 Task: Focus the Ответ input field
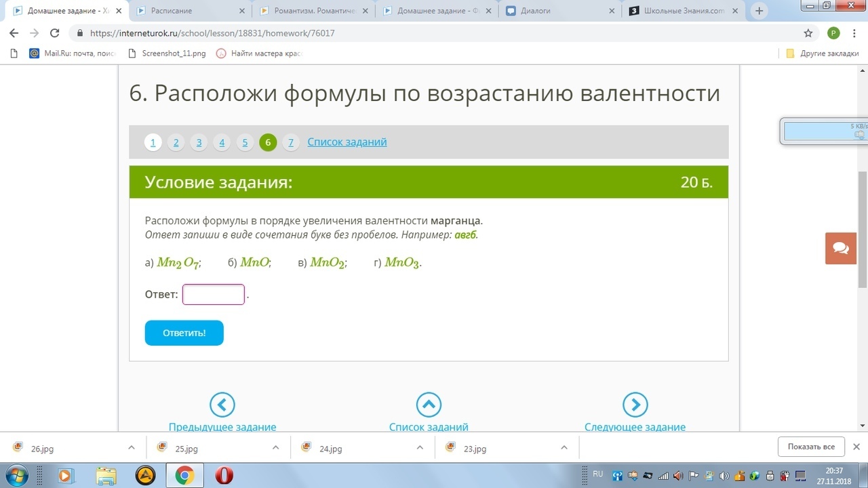click(214, 295)
